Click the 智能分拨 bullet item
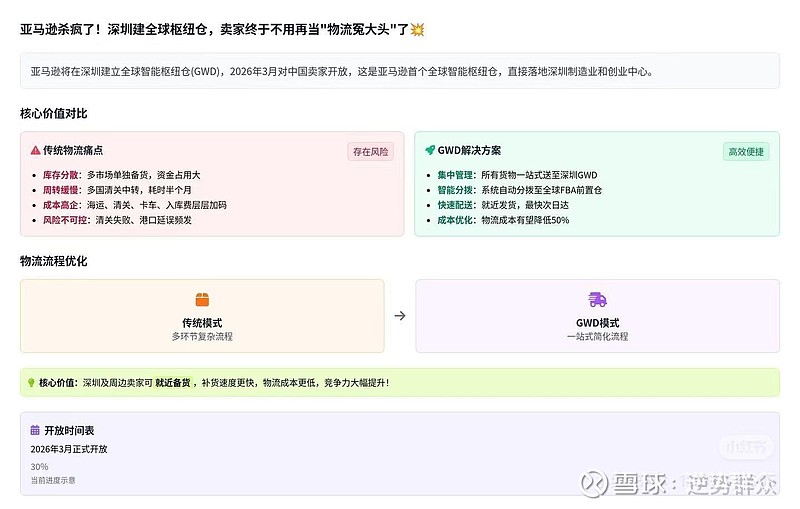Image resolution: width=800 pixels, height=509 pixels. [x=520, y=190]
